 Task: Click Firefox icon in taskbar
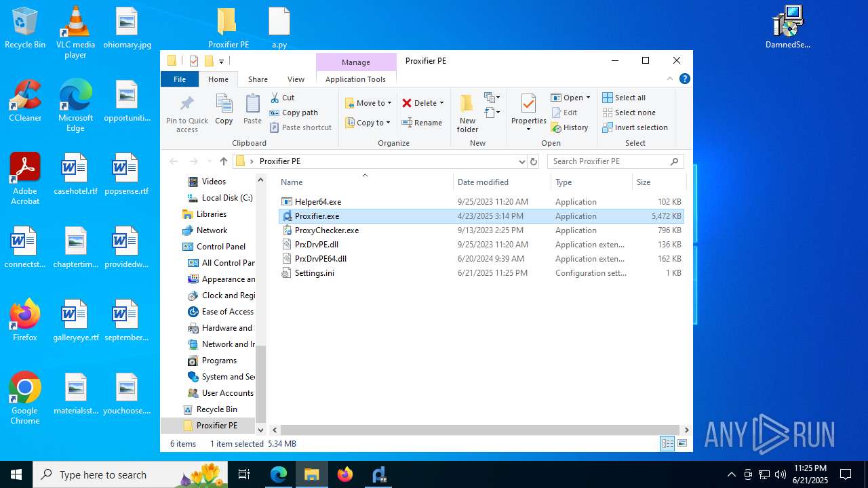click(x=345, y=474)
